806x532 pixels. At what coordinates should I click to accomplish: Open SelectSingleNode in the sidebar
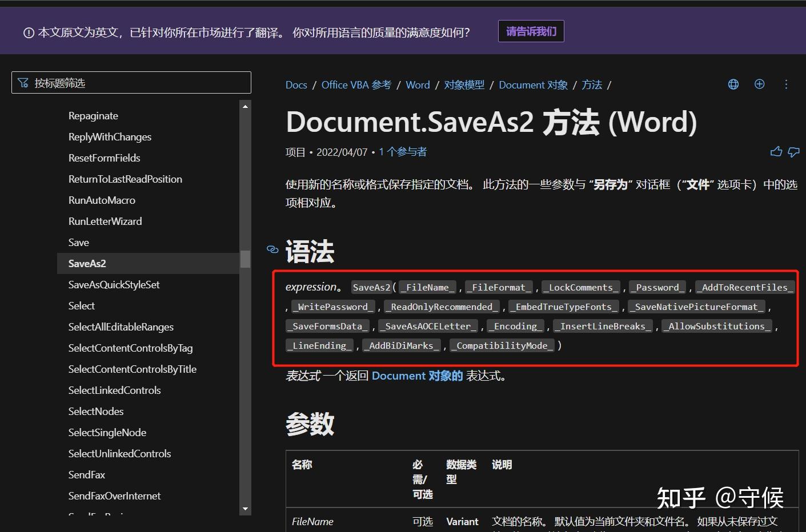click(x=107, y=433)
